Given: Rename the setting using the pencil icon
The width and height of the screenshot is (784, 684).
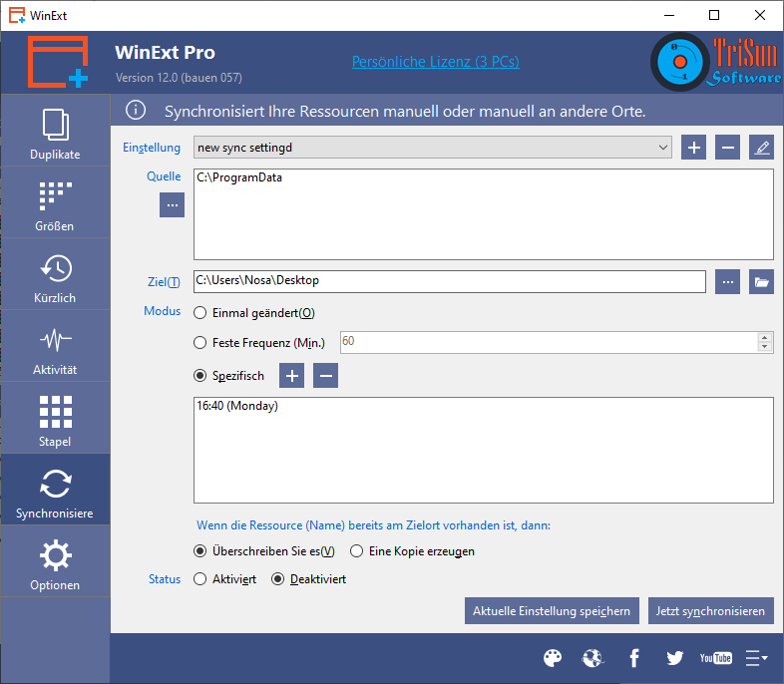Looking at the screenshot, I should click(x=761, y=148).
